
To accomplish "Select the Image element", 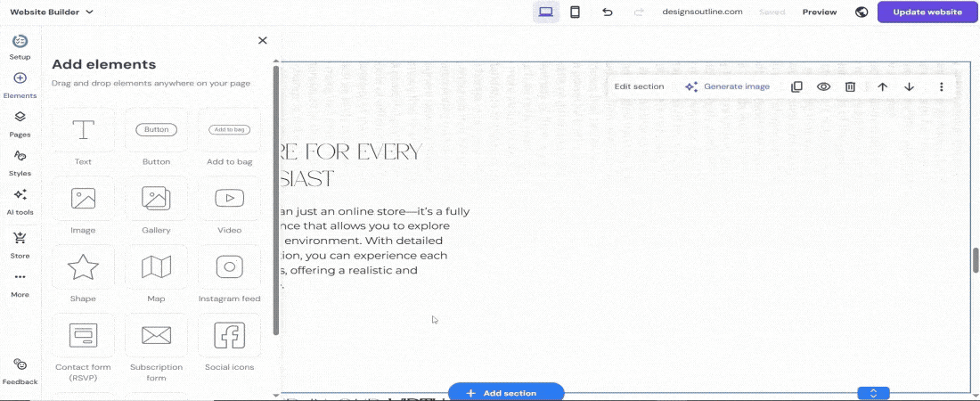I will [83, 206].
